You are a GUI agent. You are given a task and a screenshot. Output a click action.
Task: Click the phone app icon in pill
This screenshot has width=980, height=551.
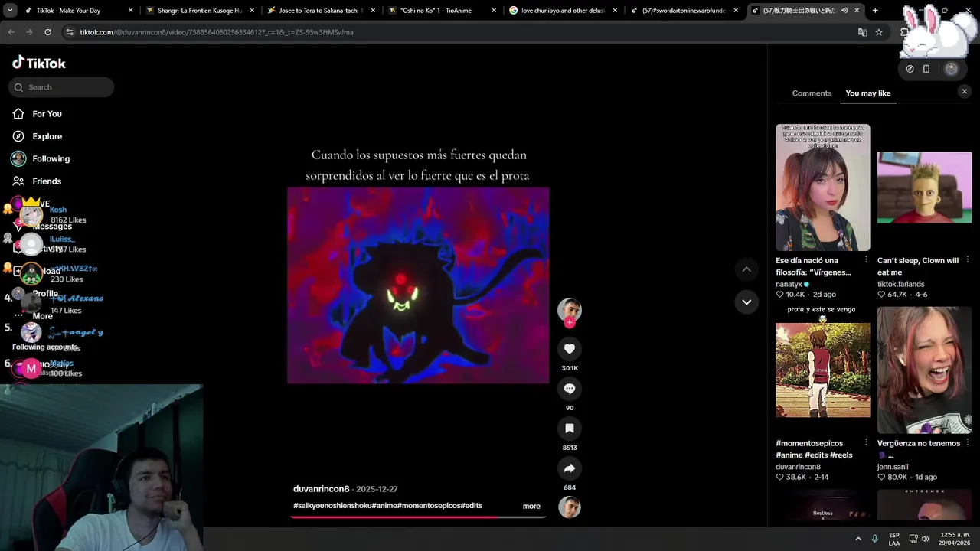926,69
